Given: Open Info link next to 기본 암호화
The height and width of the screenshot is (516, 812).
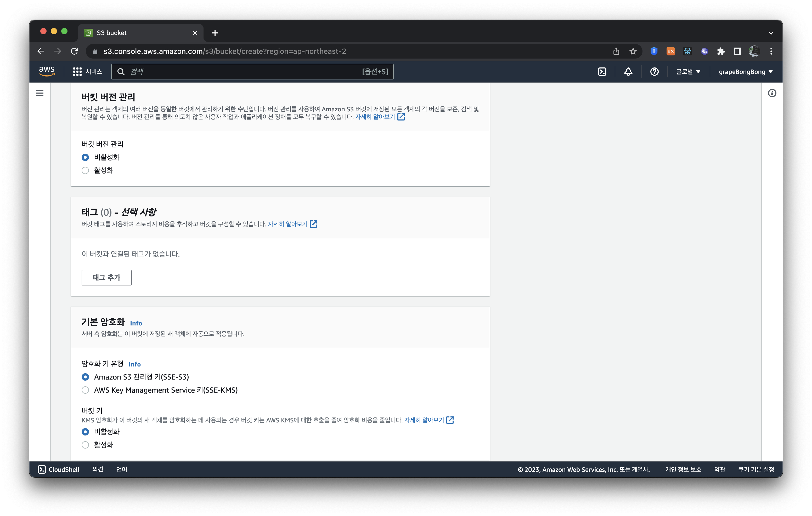Looking at the screenshot, I should [x=136, y=323].
